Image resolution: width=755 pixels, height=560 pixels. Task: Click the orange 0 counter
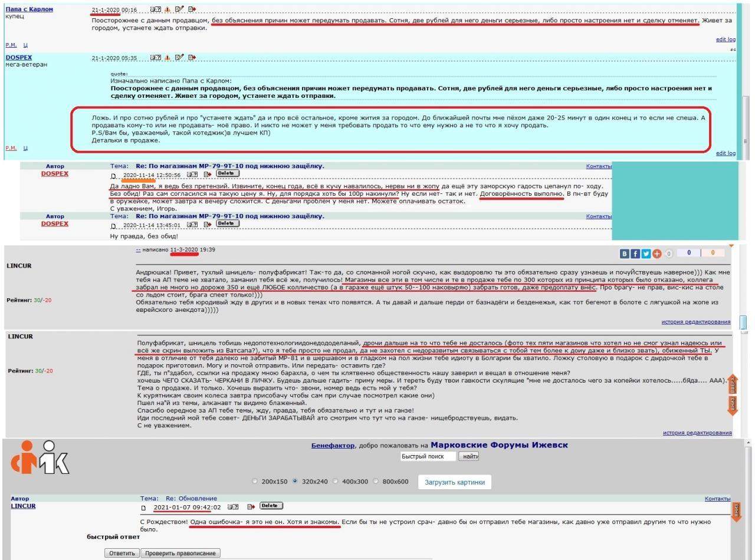click(x=713, y=253)
